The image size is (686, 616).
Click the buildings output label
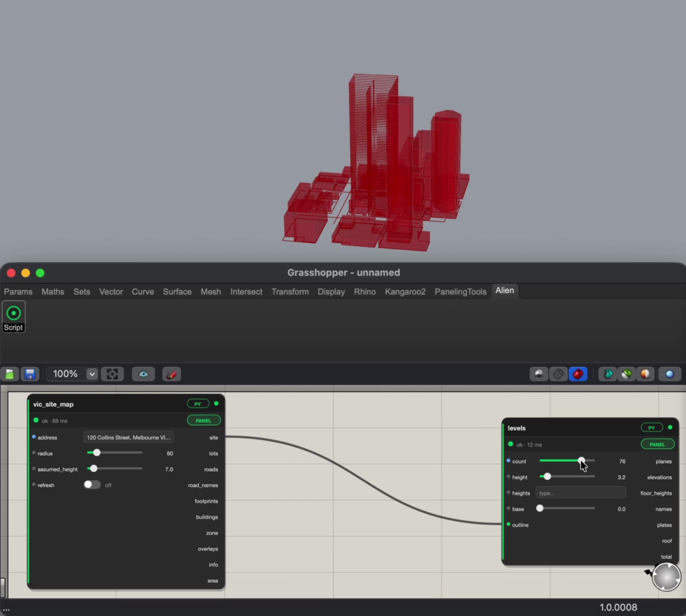pyautogui.click(x=207, y=517)
